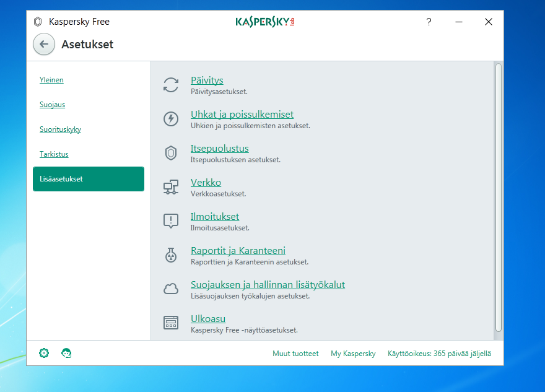Image resolution: width=545 pixels, height=392 pixels.
Task: Switch to the Tarkistus section
Action: click(x=54, y=154)
